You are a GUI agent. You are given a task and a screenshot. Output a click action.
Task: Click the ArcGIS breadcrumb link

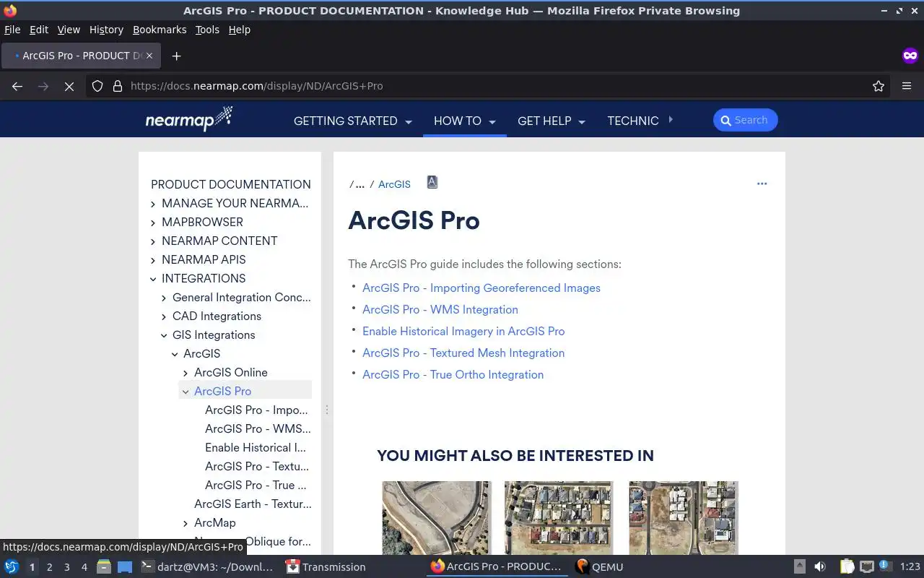(x=394, y=184)
